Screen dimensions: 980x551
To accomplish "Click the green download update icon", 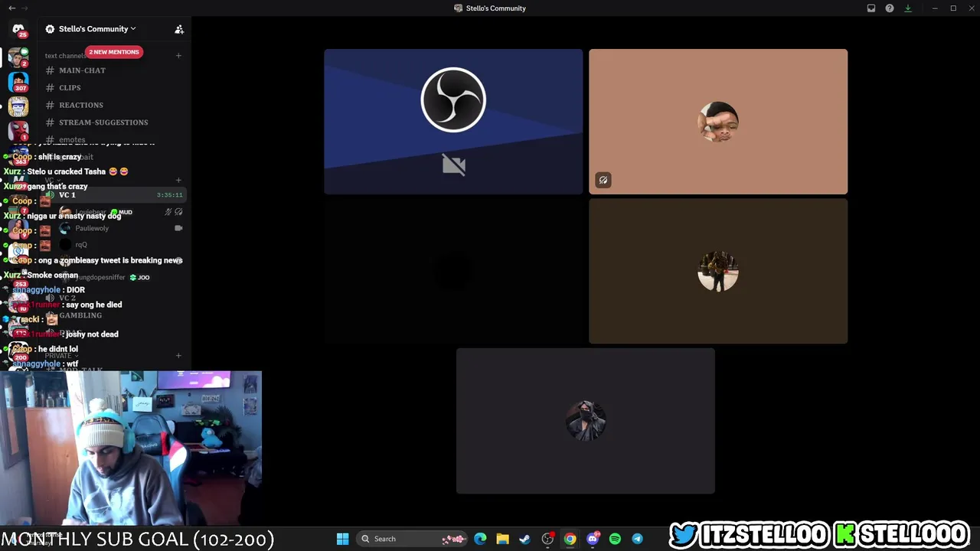I will pyautogui.click(x=908, y=8).
